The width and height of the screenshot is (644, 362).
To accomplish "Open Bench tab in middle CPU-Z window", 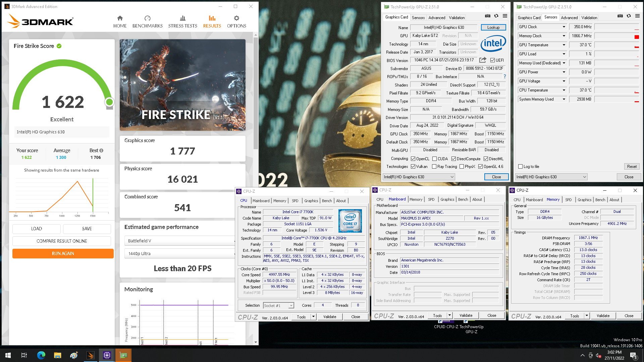I will [x=463, y=199].
